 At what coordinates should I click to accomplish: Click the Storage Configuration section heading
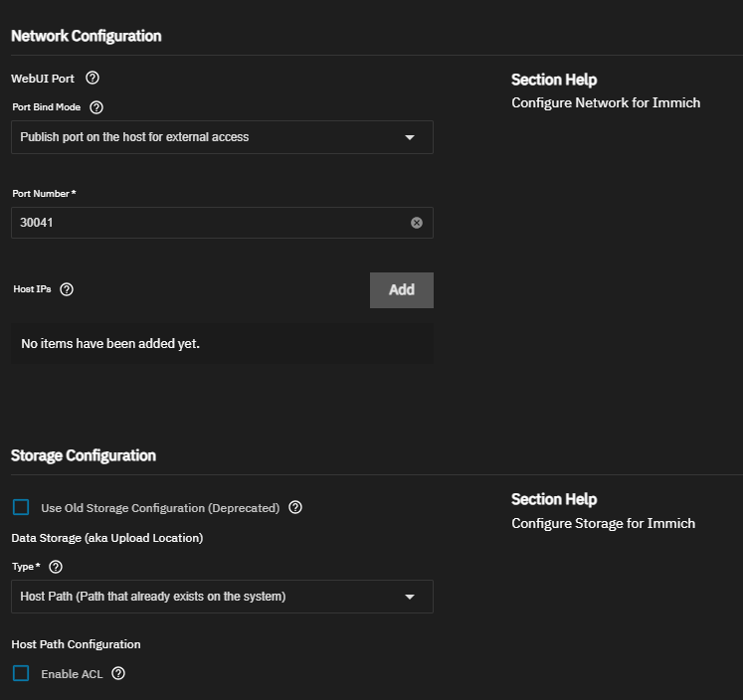pyautogui.click(x=84, y=455)
